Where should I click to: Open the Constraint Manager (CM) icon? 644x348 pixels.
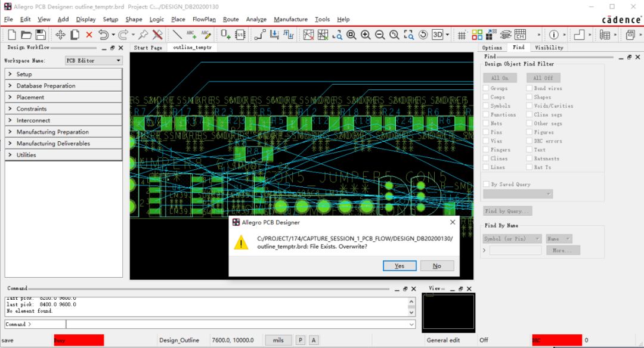pyautogui.click(x=520, y=35)
